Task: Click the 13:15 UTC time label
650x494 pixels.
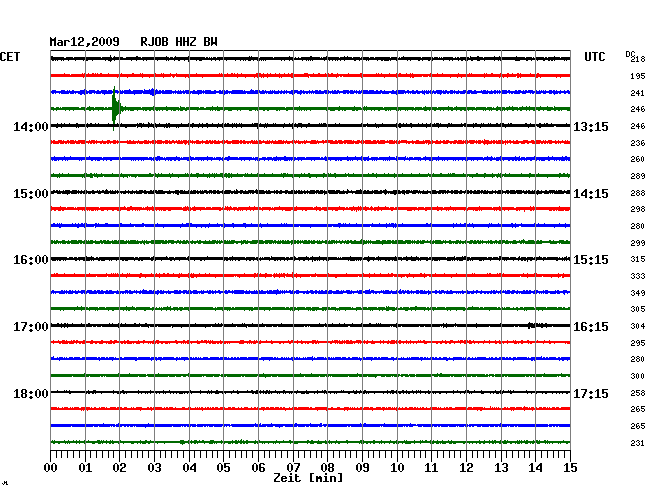Action: coord(591,126)
